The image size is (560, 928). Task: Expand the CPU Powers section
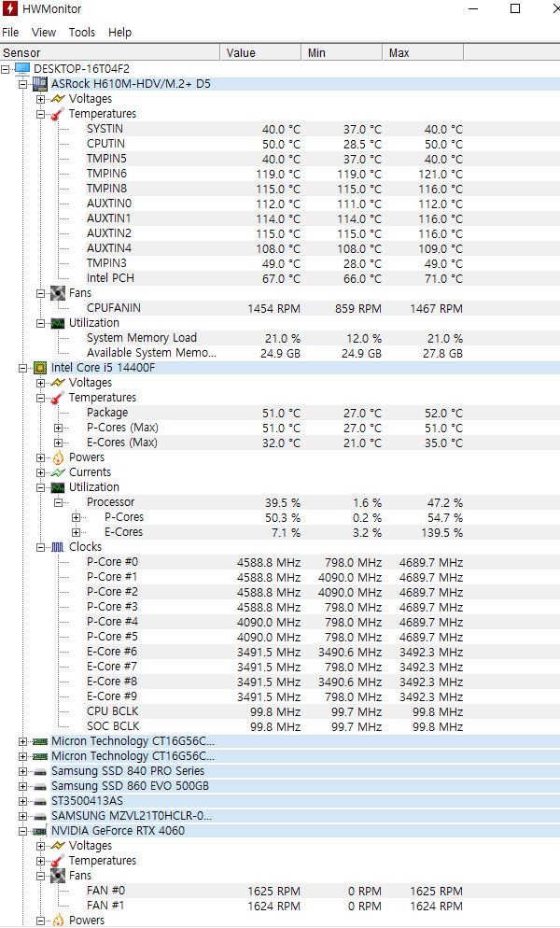[41, 457]
